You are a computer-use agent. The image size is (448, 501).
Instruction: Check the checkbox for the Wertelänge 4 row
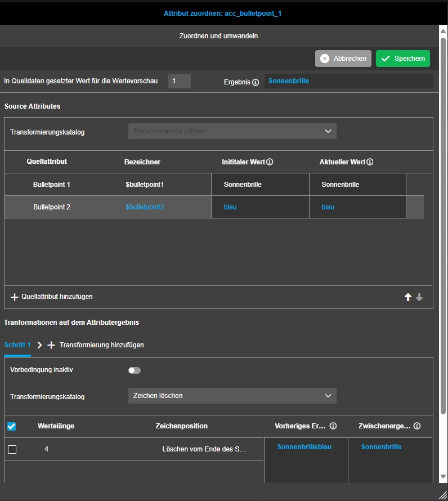12,449
